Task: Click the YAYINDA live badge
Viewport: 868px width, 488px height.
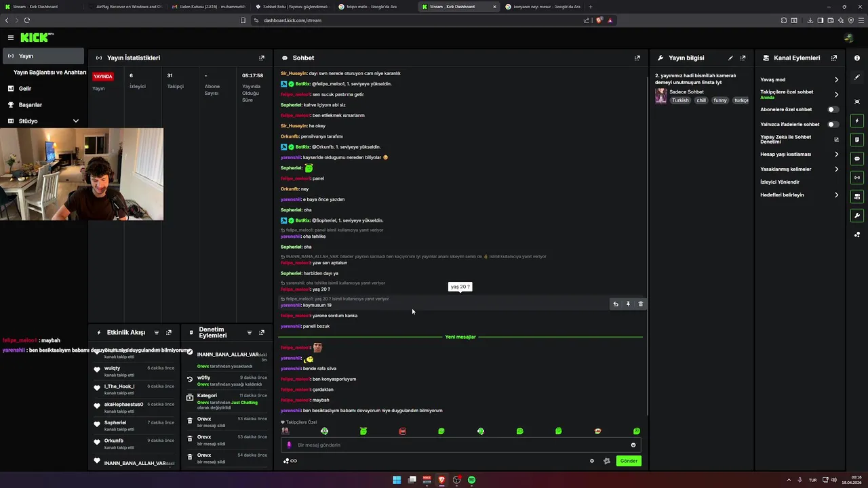Action: [x=103, y=77]
